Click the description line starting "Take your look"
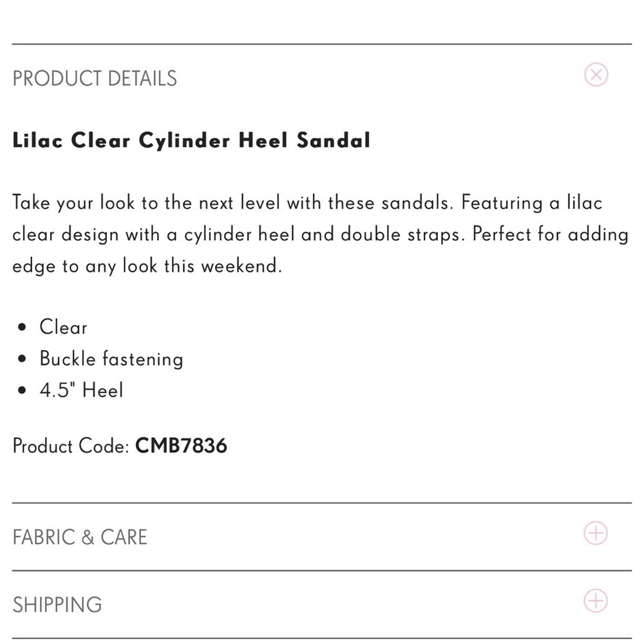 (307, 203)
